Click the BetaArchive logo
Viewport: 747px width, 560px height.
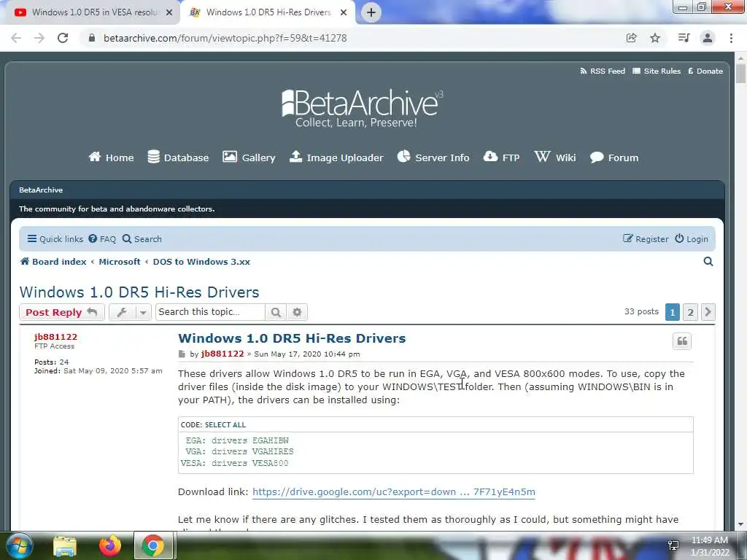[x=362, y=109]
